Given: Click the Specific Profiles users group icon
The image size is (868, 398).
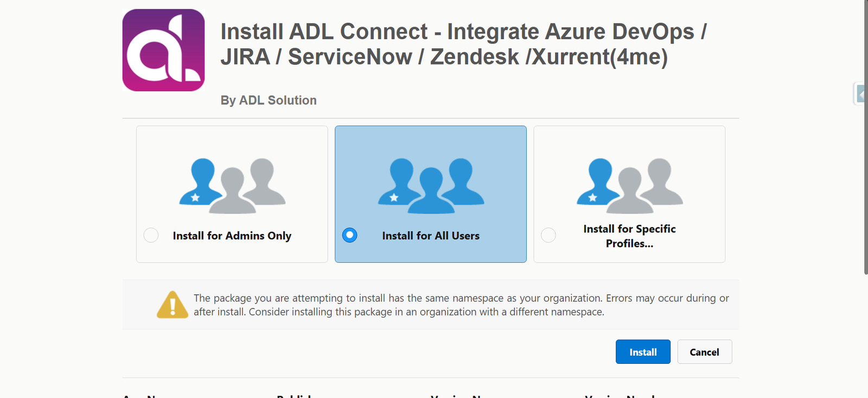Looking at the screenshot, I should (x=629, y=186).
